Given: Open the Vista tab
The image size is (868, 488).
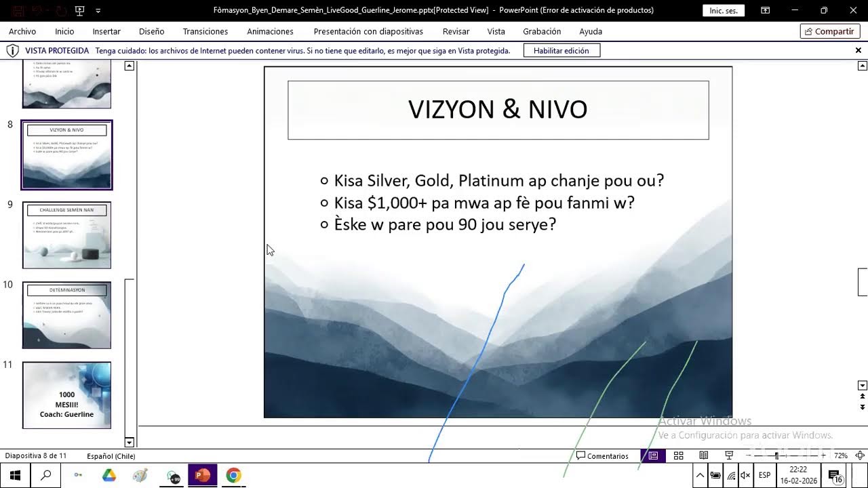Looking at the screenshot, I should coord(496,31).
